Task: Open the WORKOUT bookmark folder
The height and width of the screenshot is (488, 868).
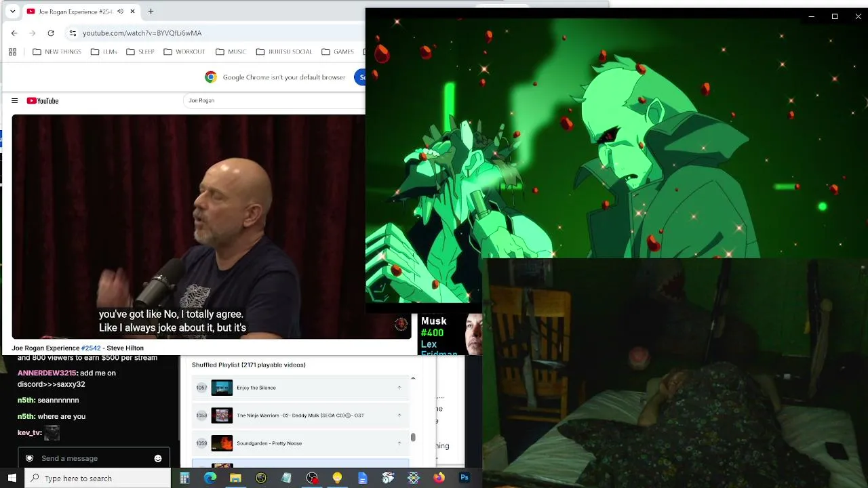Action: (184, 52)
